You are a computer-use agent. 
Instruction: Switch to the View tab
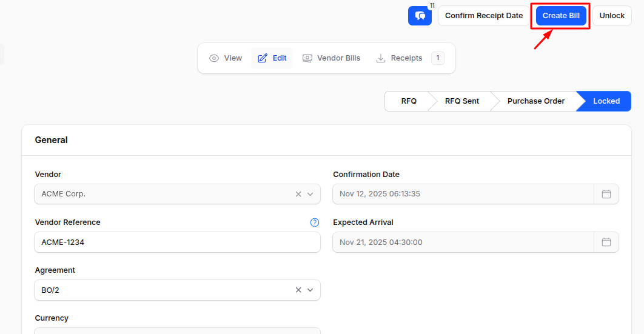click(226, 58)
